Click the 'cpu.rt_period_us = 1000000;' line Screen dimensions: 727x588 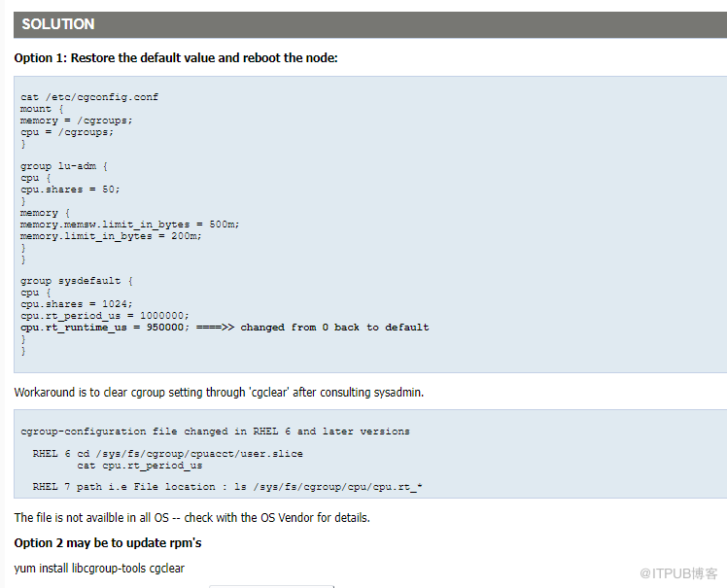point(105,316)
